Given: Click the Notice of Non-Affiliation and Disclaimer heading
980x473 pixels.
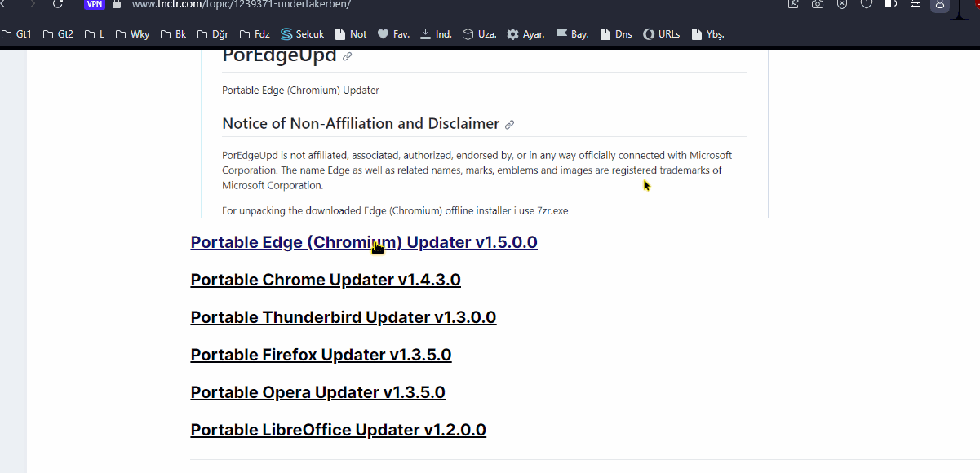Looking at the screenshot, I should tap(361, 124).
